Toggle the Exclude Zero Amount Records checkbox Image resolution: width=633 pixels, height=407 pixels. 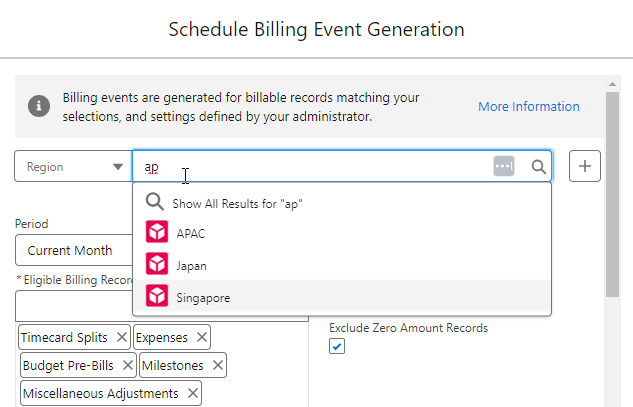(x=337, y=347)
